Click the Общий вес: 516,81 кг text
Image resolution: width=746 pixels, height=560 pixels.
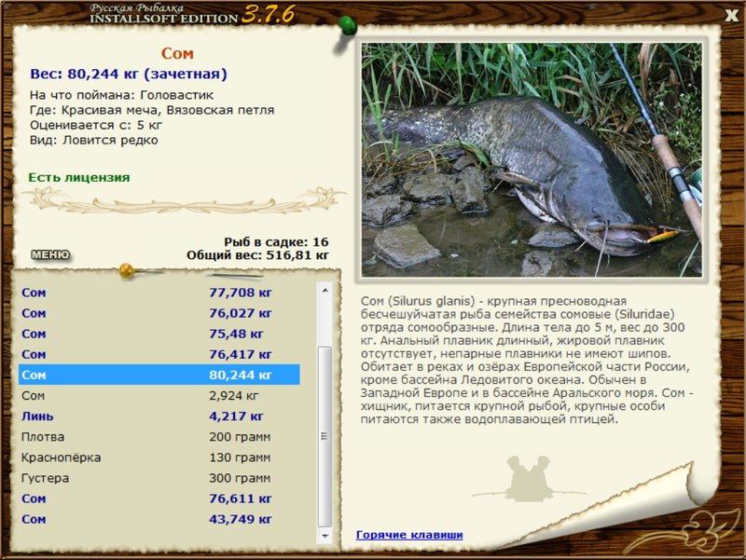point(257,255)
